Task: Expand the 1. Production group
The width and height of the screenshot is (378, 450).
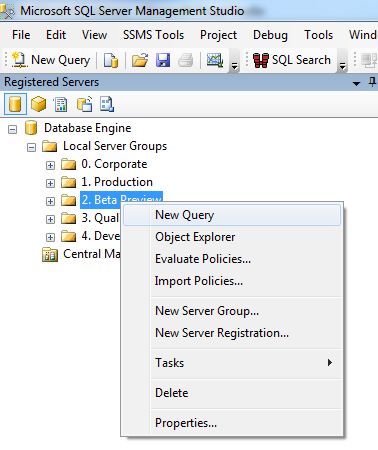Action: tap(50, 183)
